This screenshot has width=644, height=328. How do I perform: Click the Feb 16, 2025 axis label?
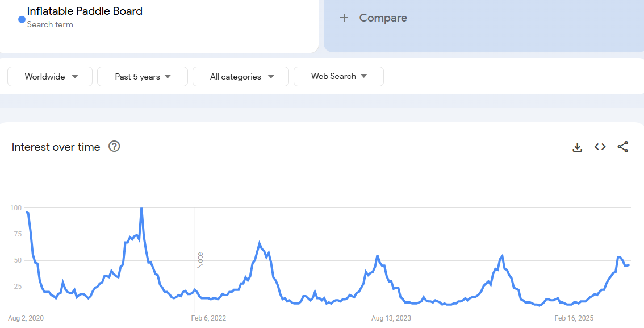(574, 318)
